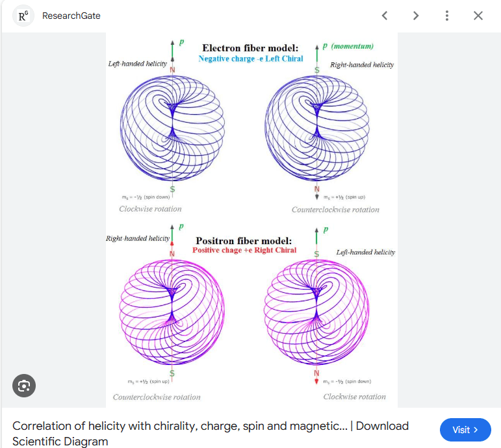Open the three-dot more options menu
This screenshot has height=448, width=501.
[x=447, y=16]
